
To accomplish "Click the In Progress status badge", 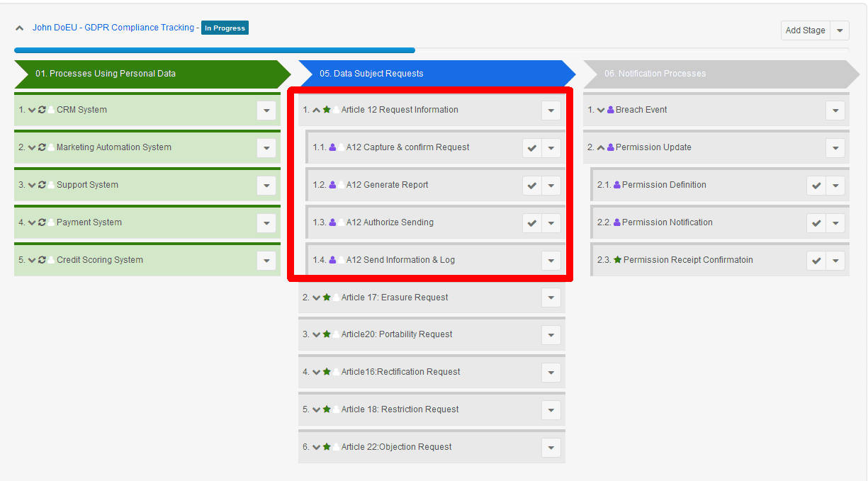I will pos(225,28).
